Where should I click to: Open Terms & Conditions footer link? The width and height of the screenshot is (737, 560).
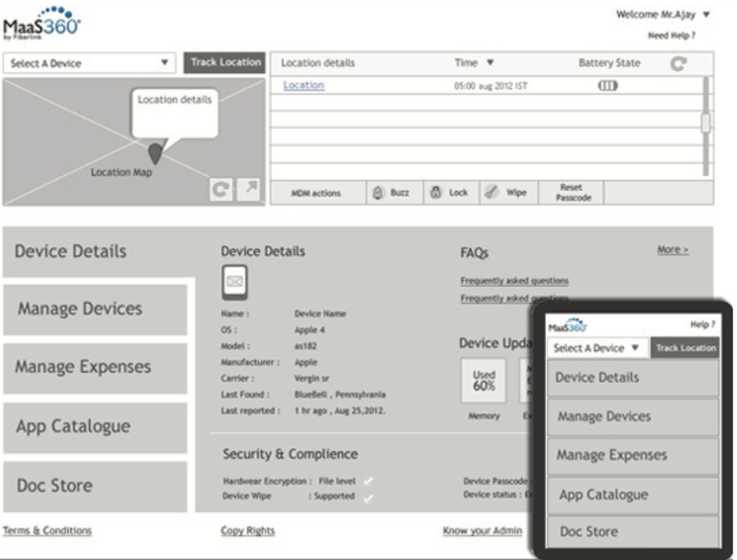pos(47,530)
